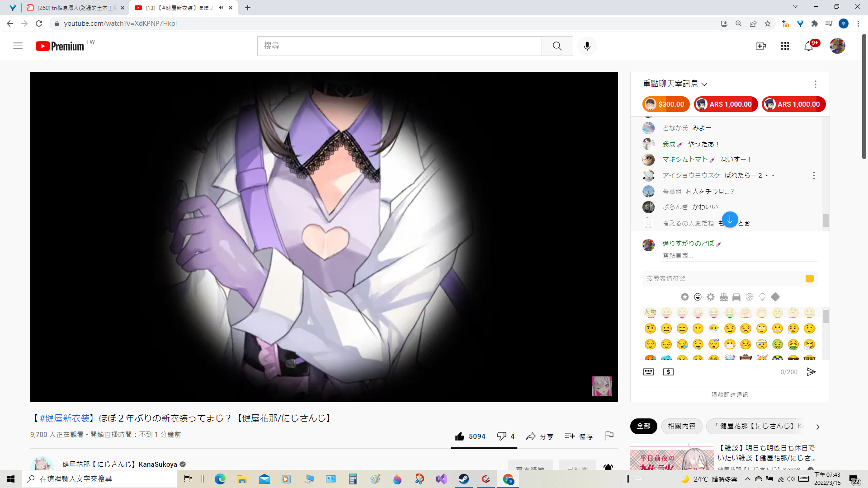This screenshot has width=868, height=488.
Task: Open the YouTube apps grid icon
Action: coord(785,46)
